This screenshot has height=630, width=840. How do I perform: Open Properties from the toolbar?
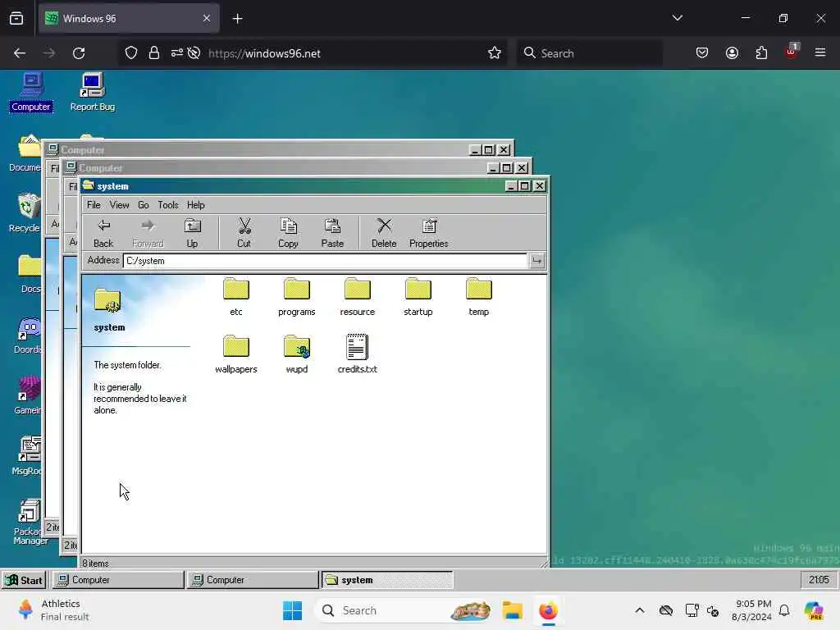click(x=428, y=233)
